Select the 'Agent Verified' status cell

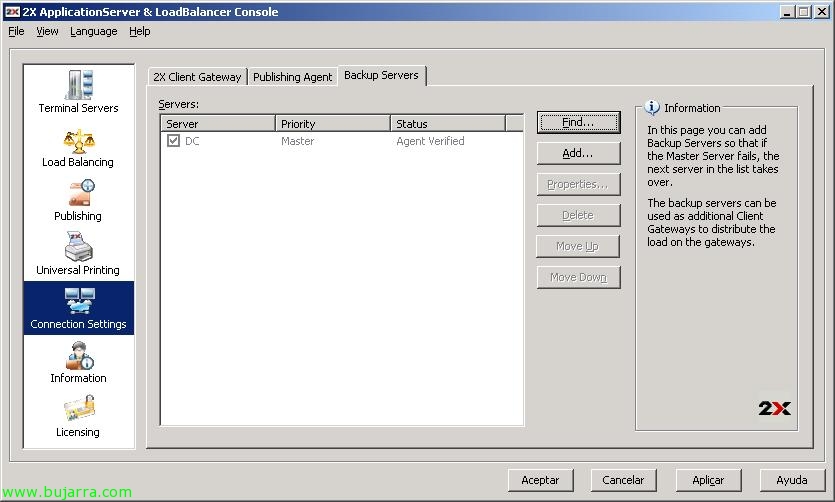[x=430, y=141]
